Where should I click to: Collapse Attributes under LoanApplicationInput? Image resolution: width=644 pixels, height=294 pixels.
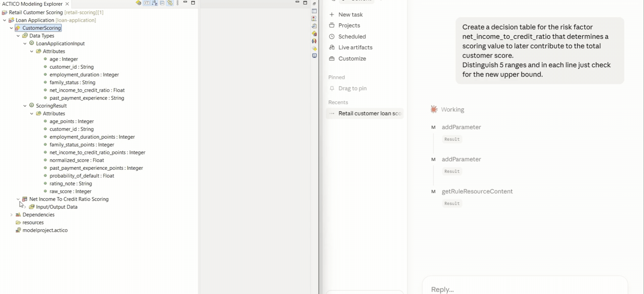click(x=32, y=51)
